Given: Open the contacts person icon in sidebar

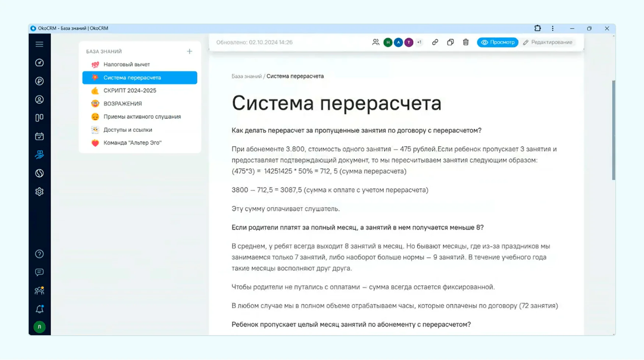Looking at the screenshot, I should 39,99.
